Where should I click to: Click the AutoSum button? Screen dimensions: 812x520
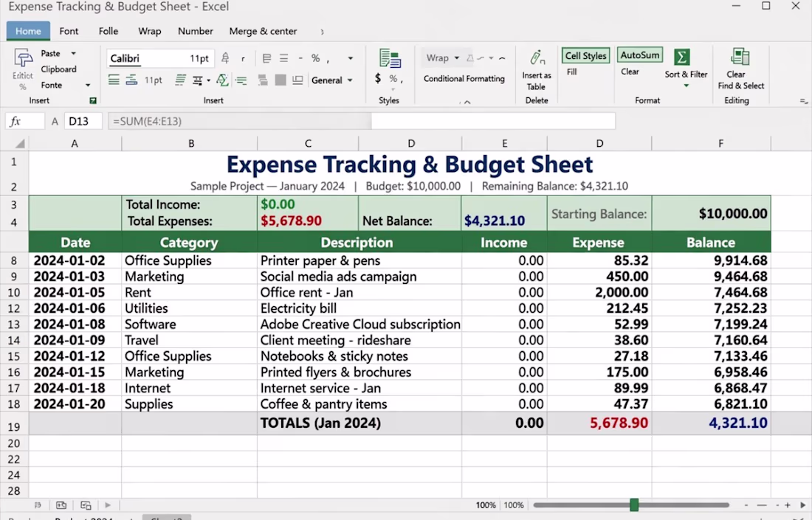point(640,55)
